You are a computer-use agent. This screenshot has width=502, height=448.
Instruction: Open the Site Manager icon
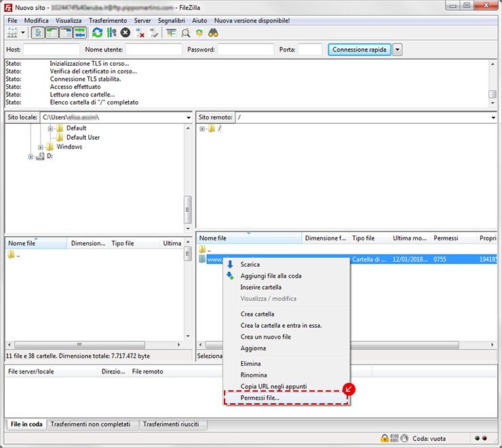pos(12,33)
